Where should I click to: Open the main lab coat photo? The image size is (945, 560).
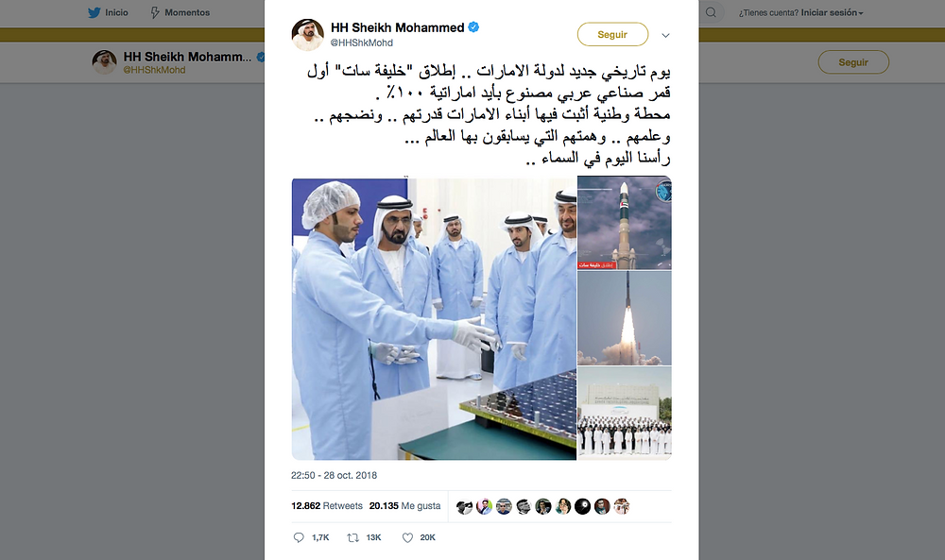pyautogui.click(x=434, y=318)
